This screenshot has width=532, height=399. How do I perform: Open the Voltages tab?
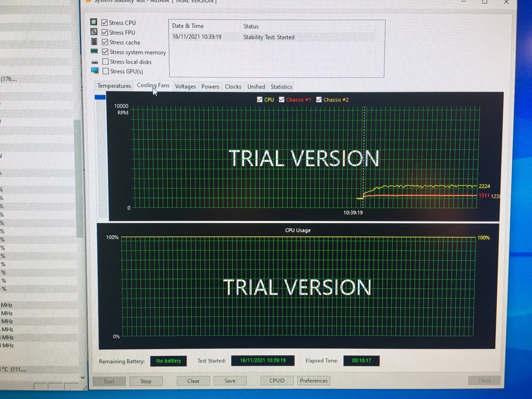click(x=185, y=86)
